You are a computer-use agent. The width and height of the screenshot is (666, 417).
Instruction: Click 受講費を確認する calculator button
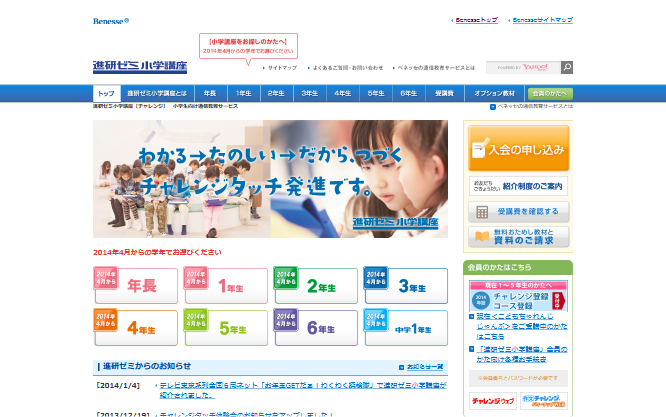[x=518, y=211]
